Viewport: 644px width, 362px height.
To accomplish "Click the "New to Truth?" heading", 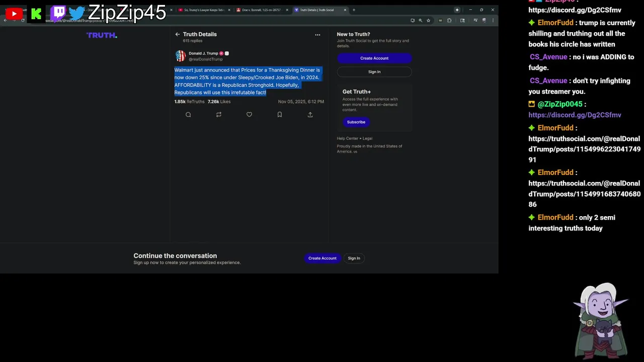I will (353, 34).
